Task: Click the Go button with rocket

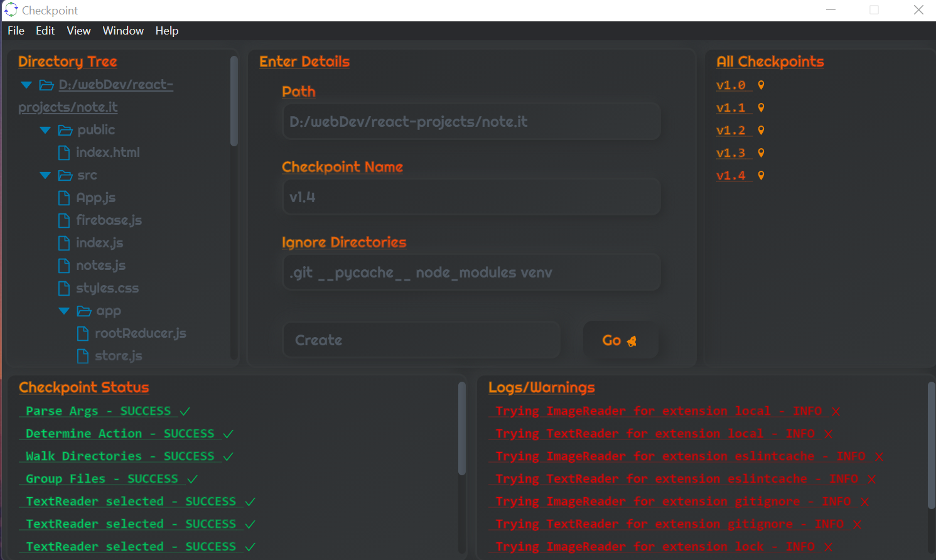Action: click(621, 340)
